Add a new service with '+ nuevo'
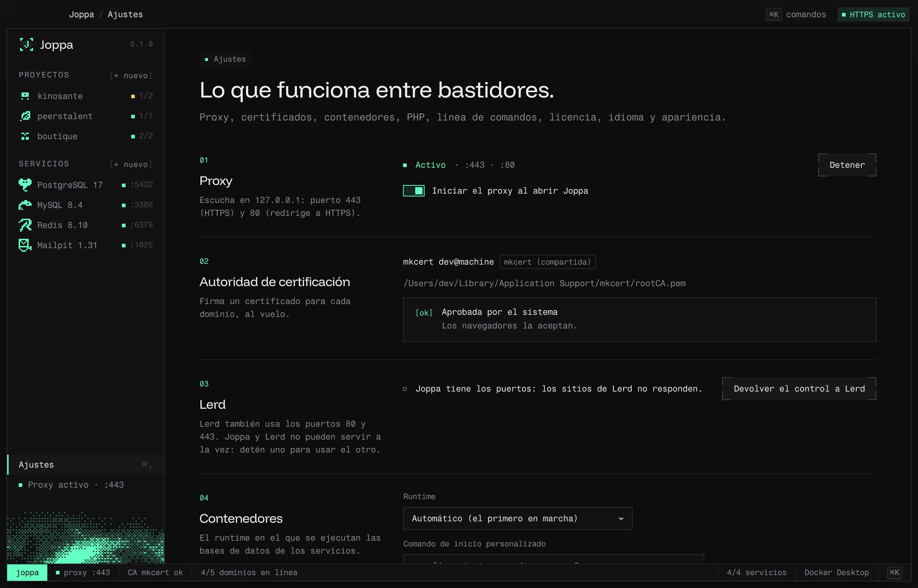Screen dimensions: 918x588 131,165
